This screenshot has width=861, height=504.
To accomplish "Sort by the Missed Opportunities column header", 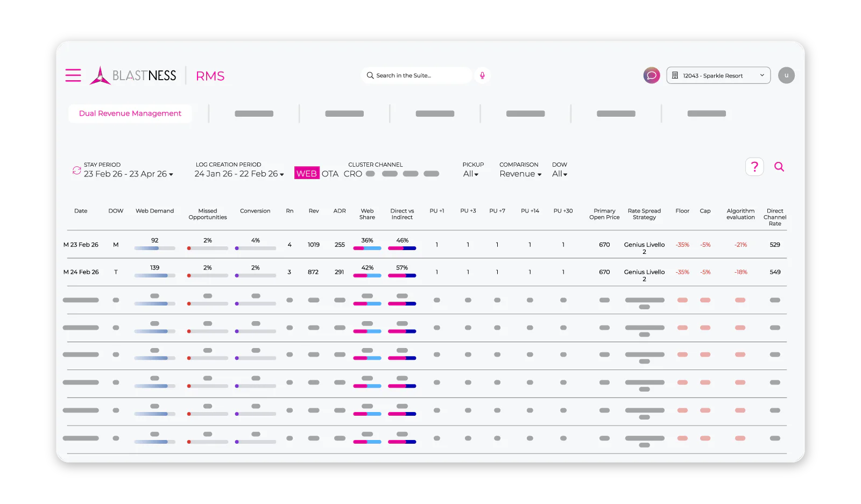I will [x=208, y=214].
